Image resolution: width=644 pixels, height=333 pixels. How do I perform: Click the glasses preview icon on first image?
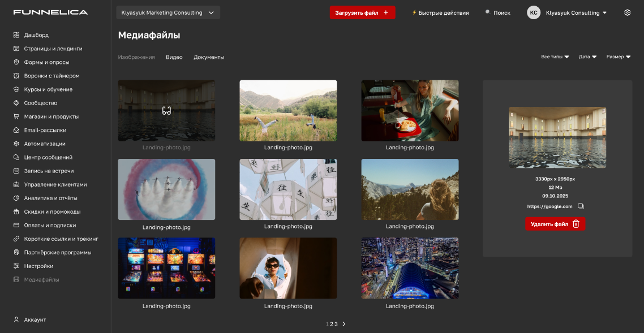(166, 111)
